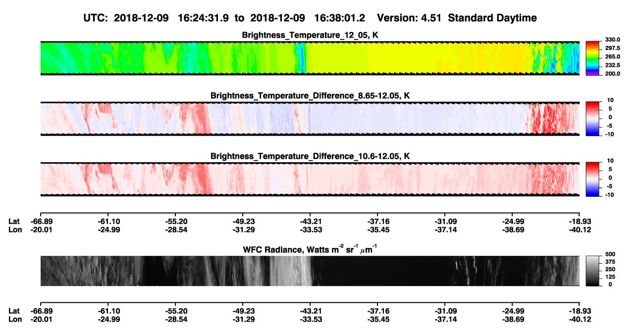Click the 8.65-12.05 temperature difference image strip
The height and width of the screenshot is (330, 644).
pyautogui.click(x=310, y=119)
